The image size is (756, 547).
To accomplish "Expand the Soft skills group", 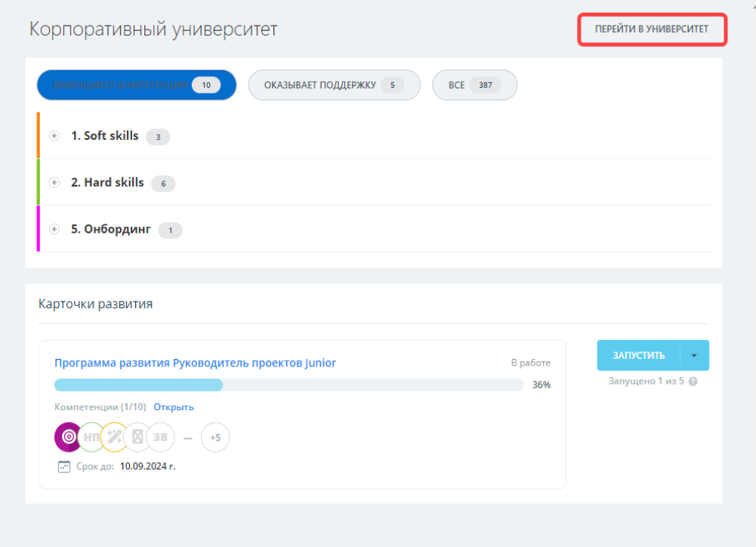I will [x=54, y=136].
